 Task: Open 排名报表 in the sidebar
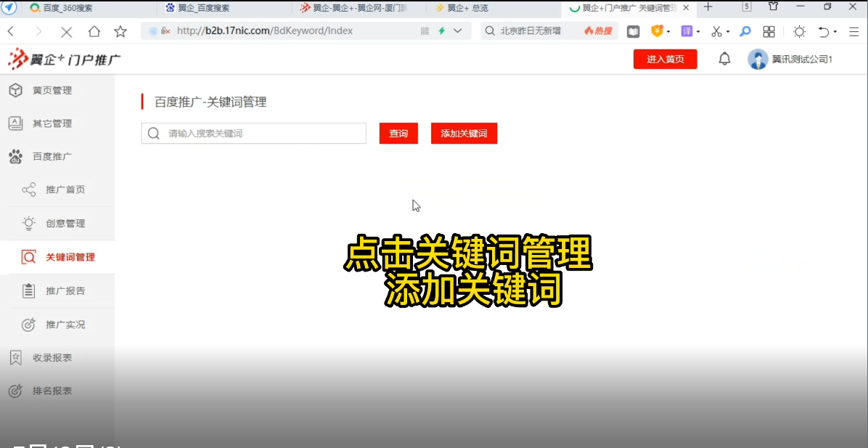pyautogui.click(x=52, y=391)
